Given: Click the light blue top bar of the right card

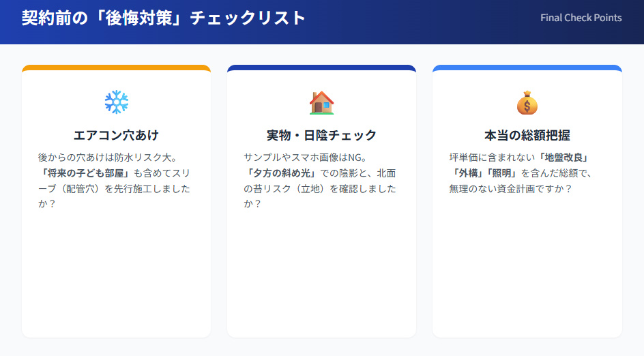Looking at the screenshot, I should point(527,68).
